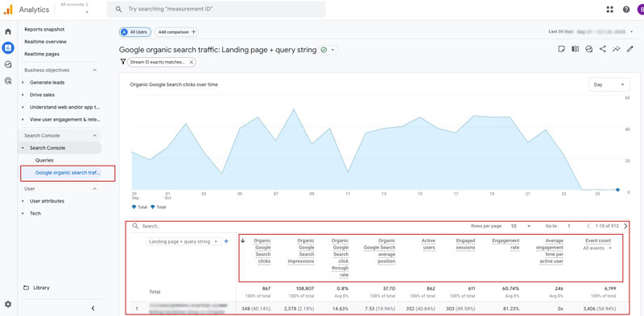Expand Drive sales topic

click(x=23, y=95)
